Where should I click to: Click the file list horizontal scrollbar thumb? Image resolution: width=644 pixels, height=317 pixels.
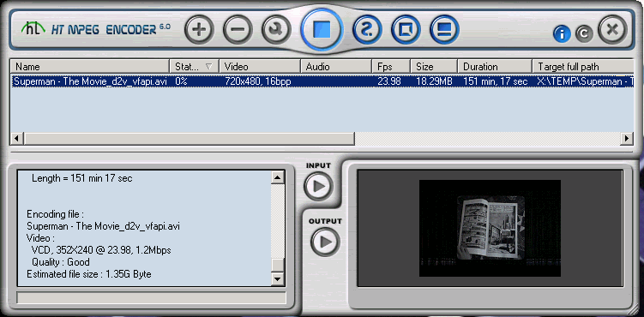click(x=189, y=139)
